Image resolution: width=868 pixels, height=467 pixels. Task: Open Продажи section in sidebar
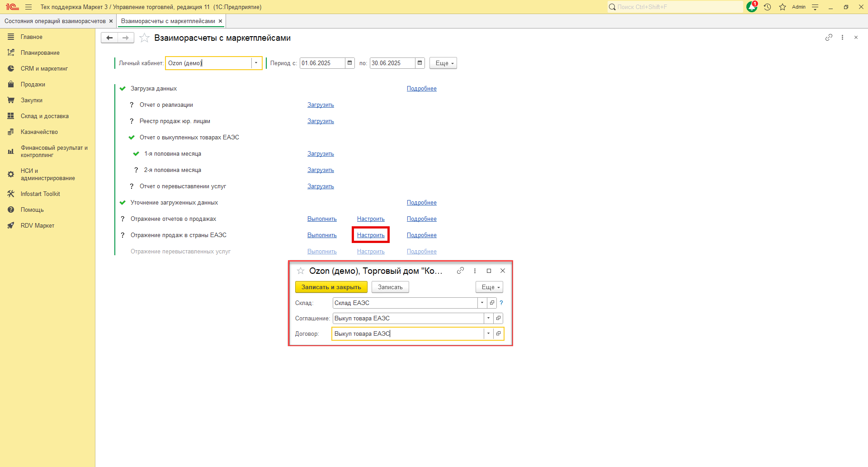click(33, 85)
